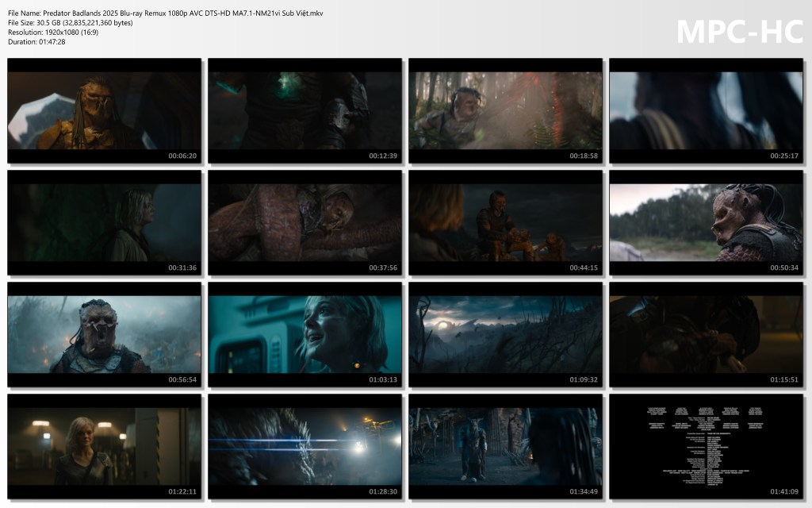Select the landscape frame stamped 01:09:32

click(x=505, y=334)
